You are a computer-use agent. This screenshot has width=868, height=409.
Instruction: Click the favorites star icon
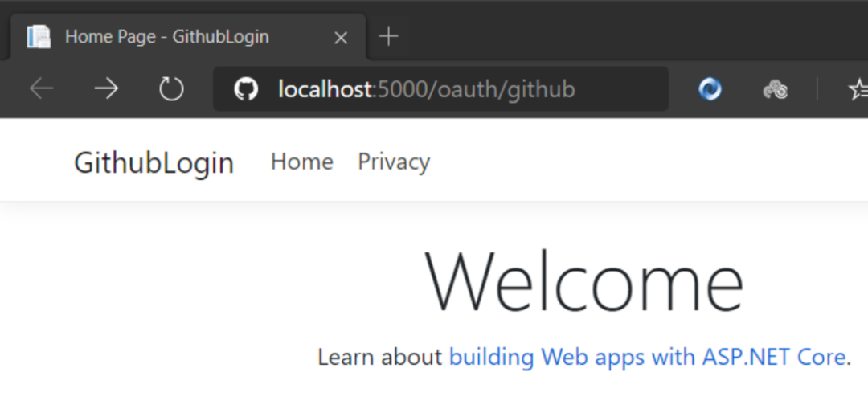pos(858,89)
